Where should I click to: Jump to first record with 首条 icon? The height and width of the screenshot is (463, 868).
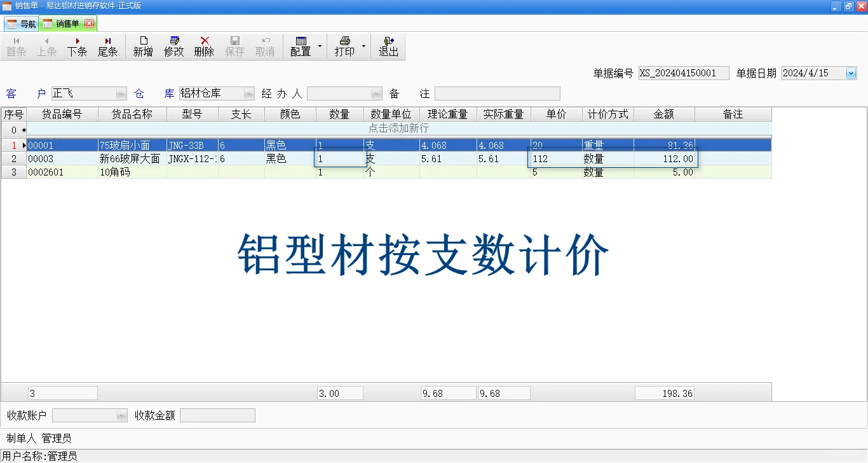[16, 45]
